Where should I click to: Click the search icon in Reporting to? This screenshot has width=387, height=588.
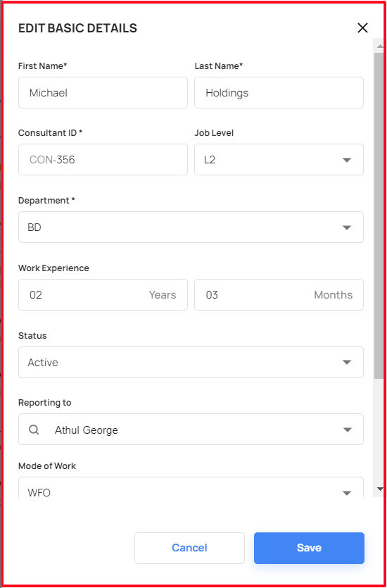point(34,430)
